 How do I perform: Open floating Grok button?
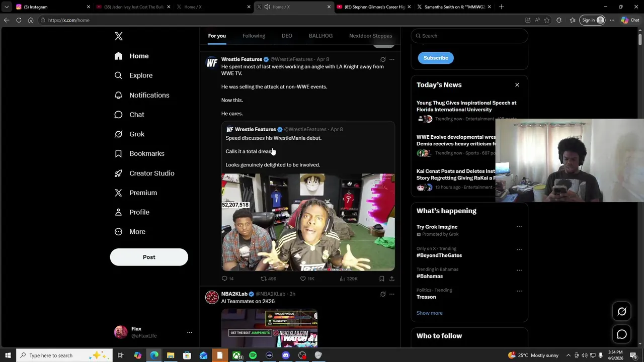(622, 312)
